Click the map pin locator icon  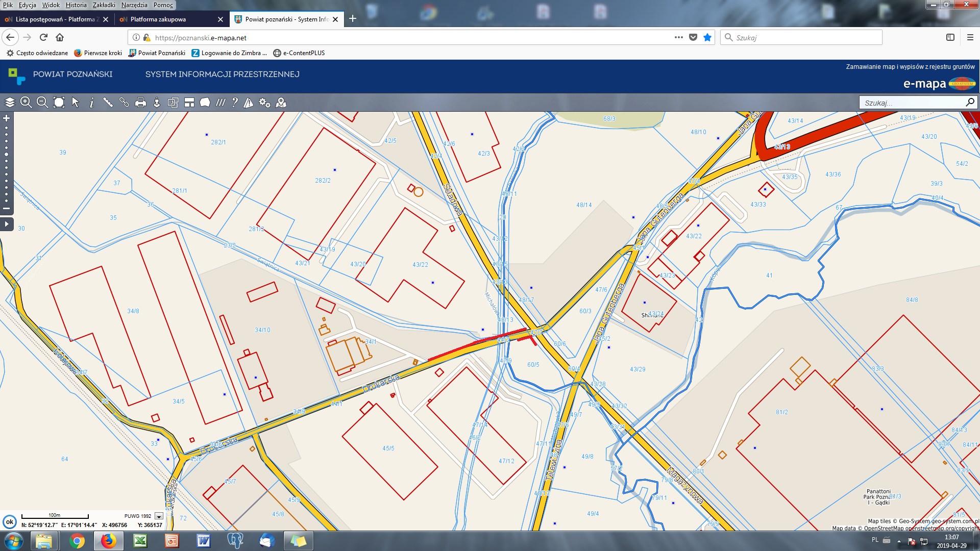pyautogui.click(x=281, y=103)
